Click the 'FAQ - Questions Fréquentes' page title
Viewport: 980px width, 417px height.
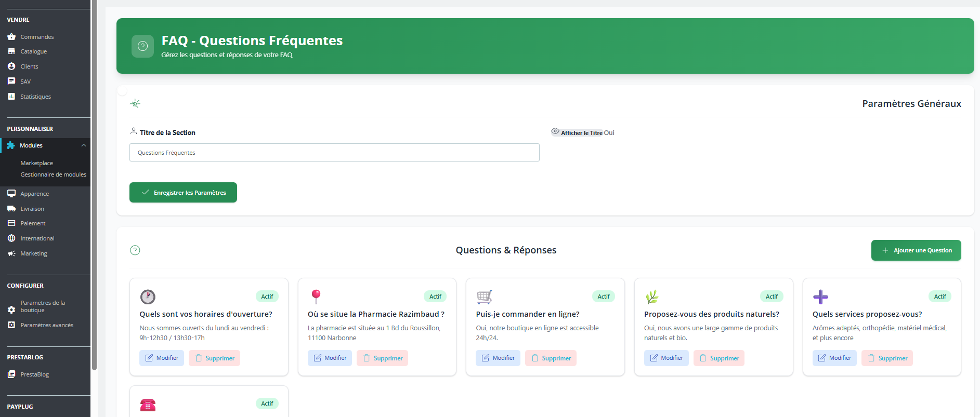click(x=252, y=41)
